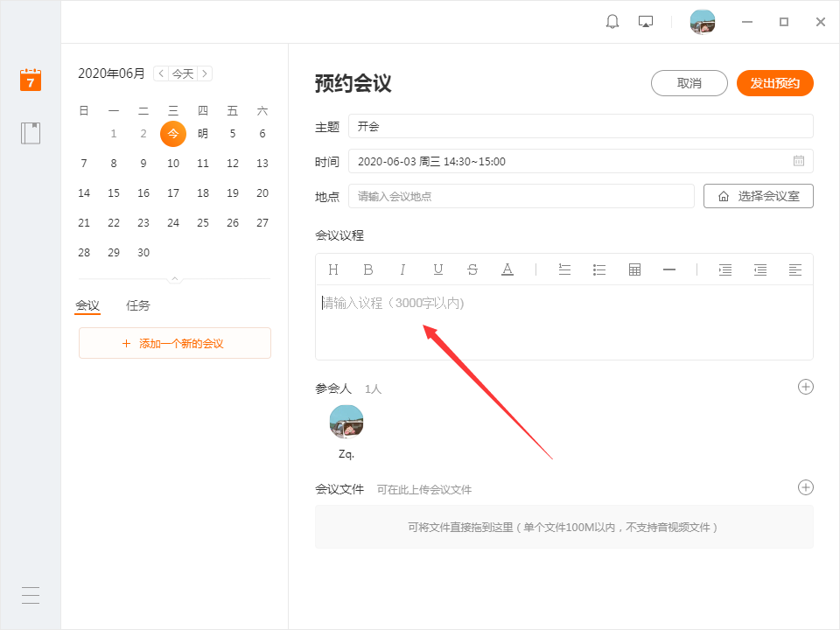Open the calendar view in sidebar
The width and height of the screenshot is (840, 630).
pyautogui.click(x=31, y=80)
